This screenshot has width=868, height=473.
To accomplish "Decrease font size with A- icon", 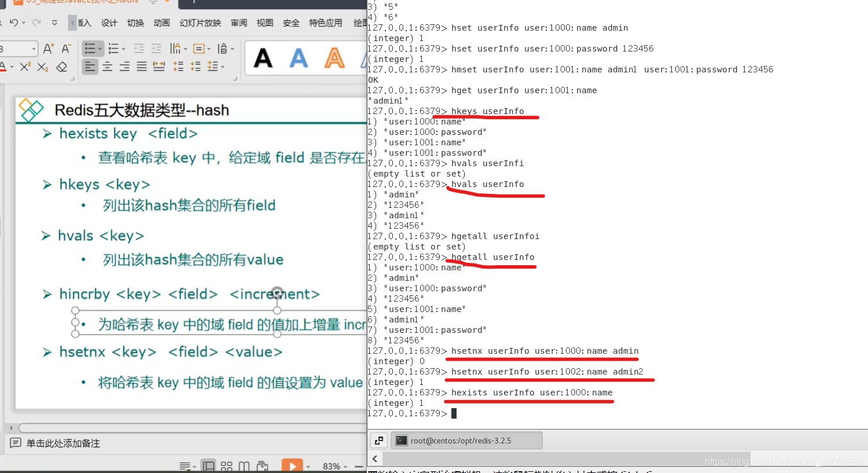I will [67, 49].
